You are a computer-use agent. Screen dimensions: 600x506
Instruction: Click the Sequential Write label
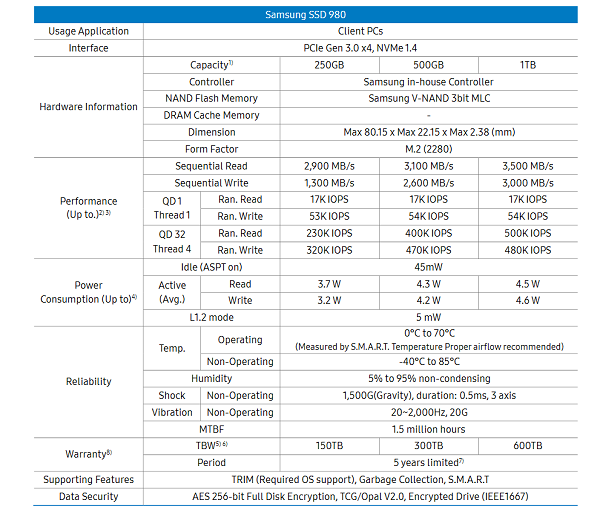[x=212, y=183]
